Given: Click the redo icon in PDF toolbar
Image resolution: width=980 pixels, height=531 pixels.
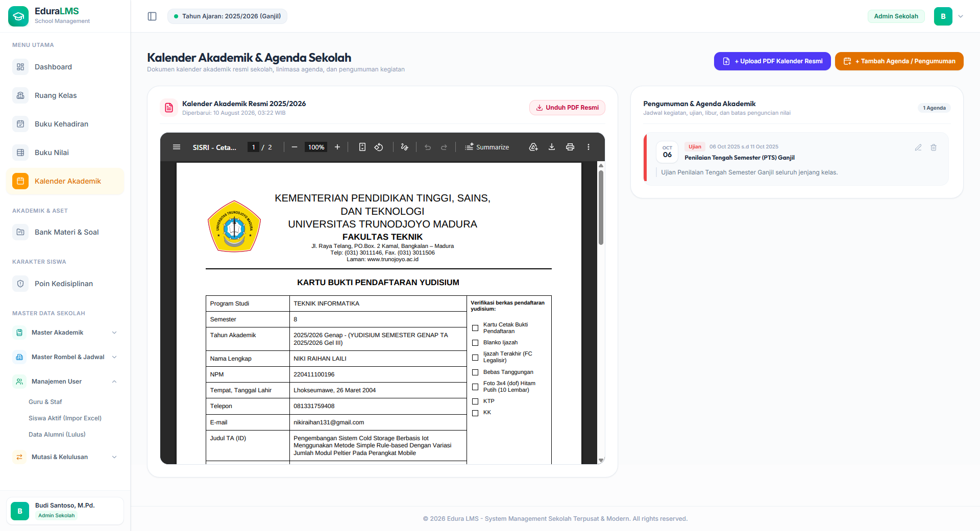Looking at the screenshot, I should coord(444,147).
